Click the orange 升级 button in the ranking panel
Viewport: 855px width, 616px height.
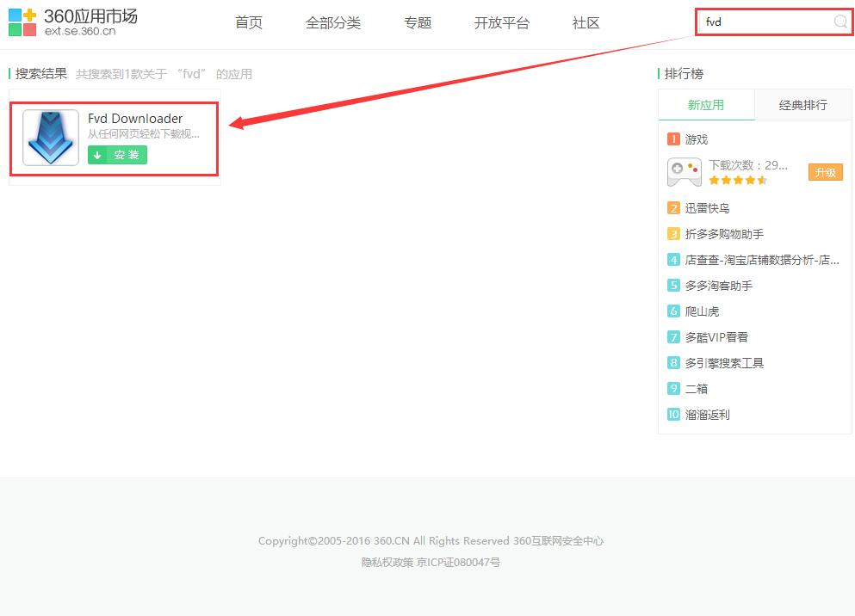tap(825, 172)
